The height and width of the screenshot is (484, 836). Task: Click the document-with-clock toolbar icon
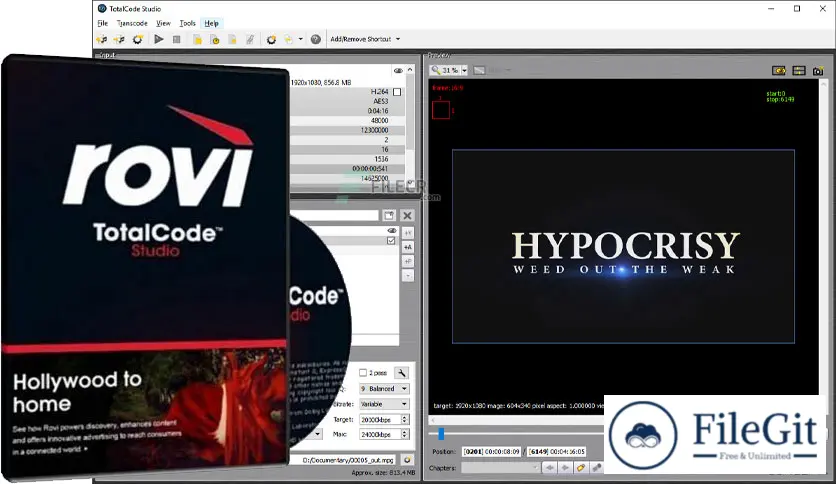(x=215, y=39)
